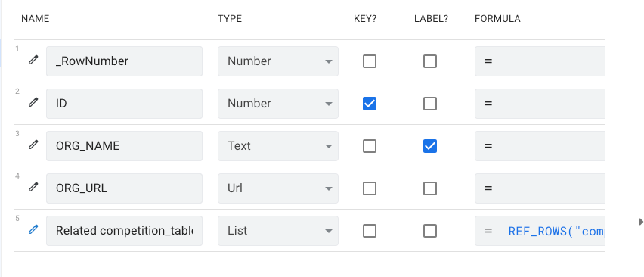Click the ID column formula field
Screen dimensions: 644x277
[540, 104]
